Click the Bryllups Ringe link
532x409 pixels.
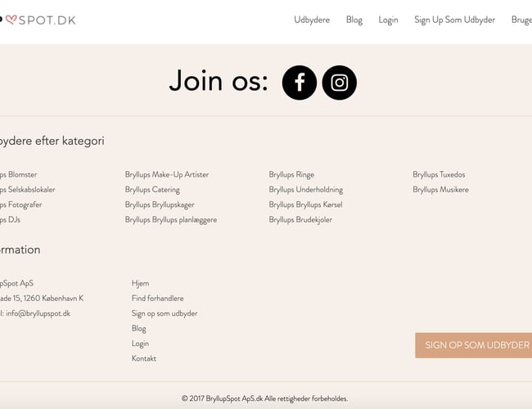tap(291, 175)
